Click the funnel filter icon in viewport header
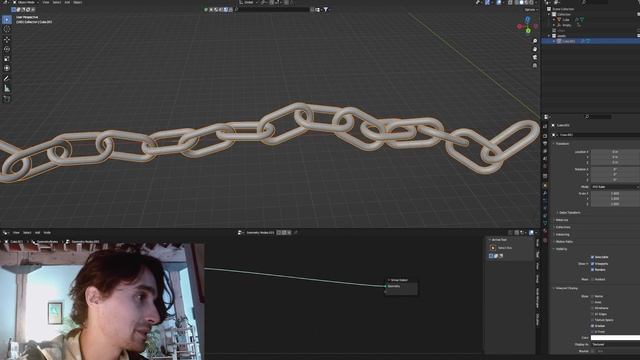The height and width of the screenshot is (360, 640). (x=326, y=9)
